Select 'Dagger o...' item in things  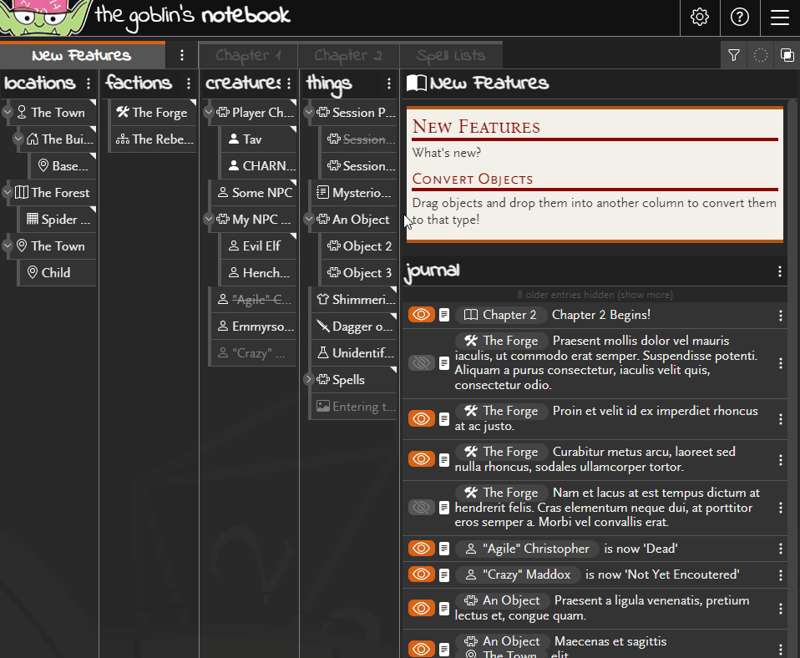coord(355,326)
